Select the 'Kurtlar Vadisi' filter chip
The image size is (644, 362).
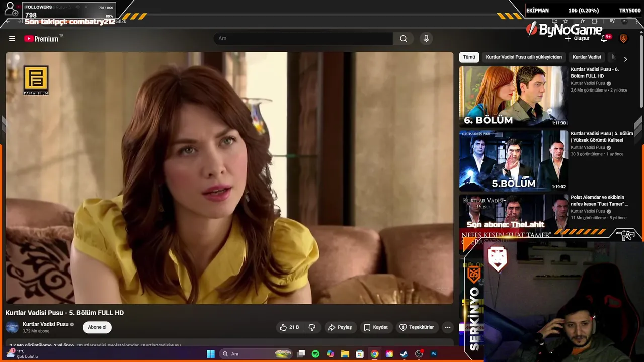click(x=587, y=57)
